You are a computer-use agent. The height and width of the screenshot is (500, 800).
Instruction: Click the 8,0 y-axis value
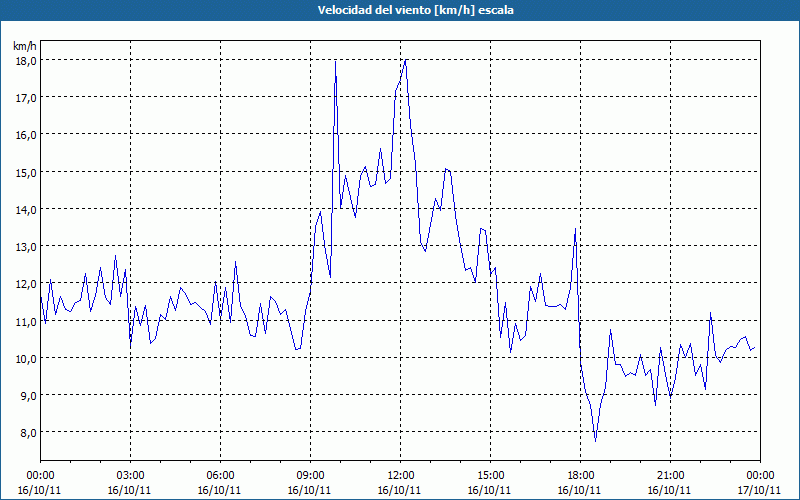pyautogui.click(x=28, y=433)
